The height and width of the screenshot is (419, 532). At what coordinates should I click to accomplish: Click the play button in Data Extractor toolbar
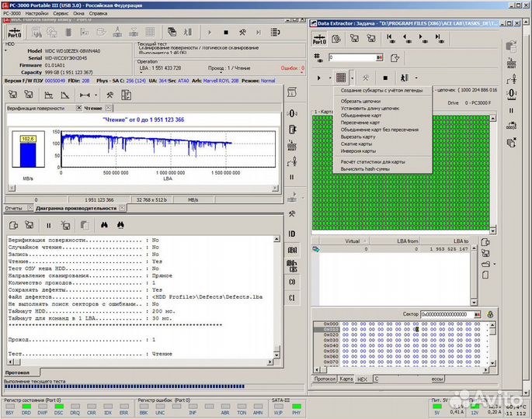[318, 78]
